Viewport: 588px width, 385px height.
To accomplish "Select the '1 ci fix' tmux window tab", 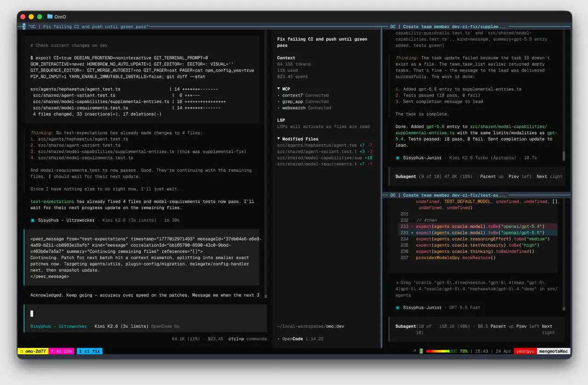I will [90, 351].
